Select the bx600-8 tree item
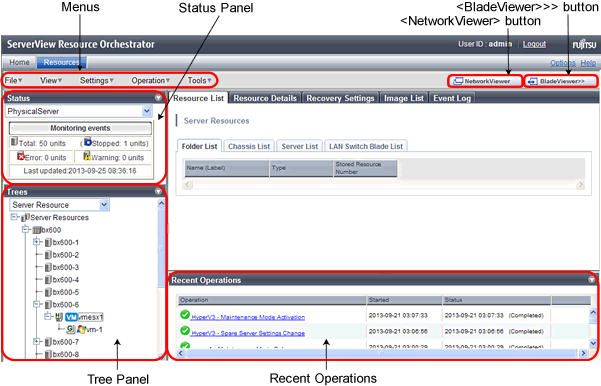The image size is (601, 386). pos(66,354)
